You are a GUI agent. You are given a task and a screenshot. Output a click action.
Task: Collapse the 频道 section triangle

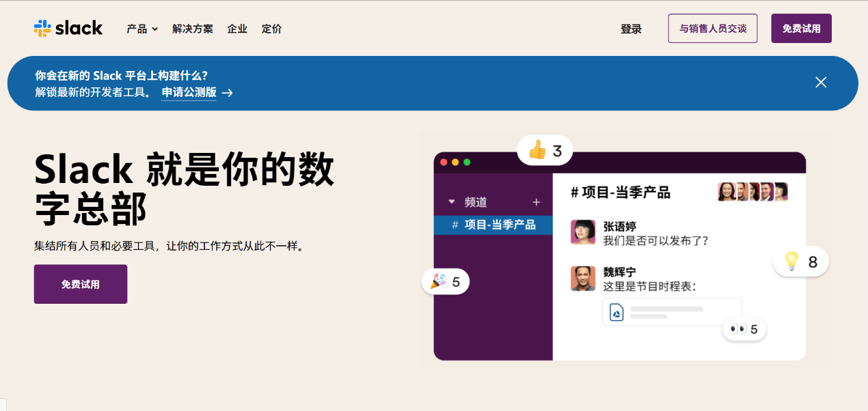pos(451,202)
